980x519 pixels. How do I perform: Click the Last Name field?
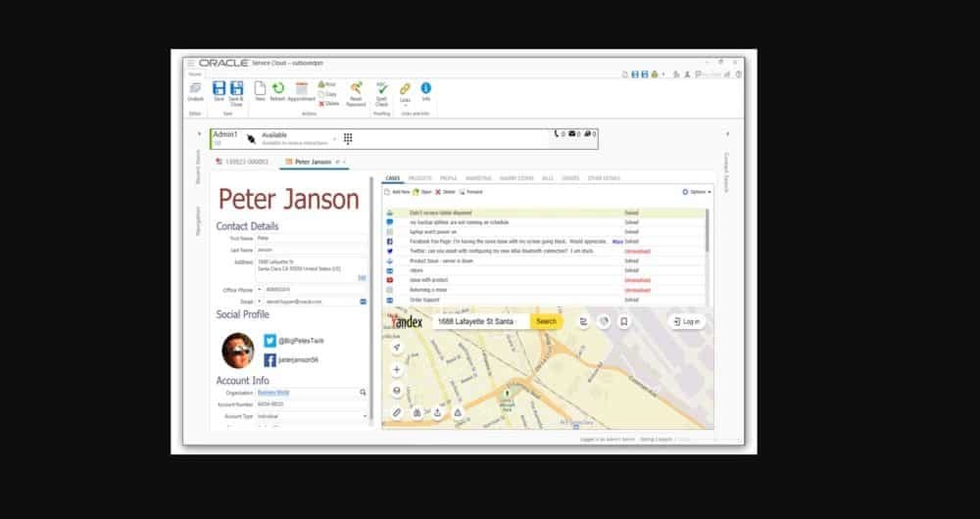[312, 250]
